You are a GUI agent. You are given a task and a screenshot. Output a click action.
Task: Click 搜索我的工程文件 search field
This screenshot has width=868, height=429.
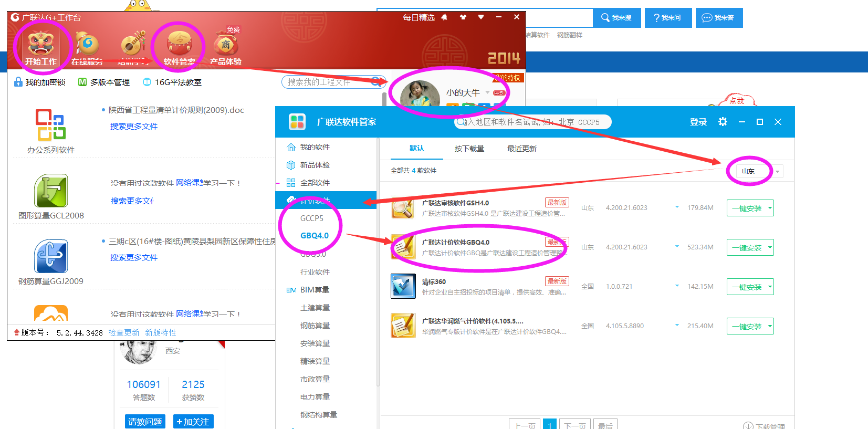tap(334, 82)
